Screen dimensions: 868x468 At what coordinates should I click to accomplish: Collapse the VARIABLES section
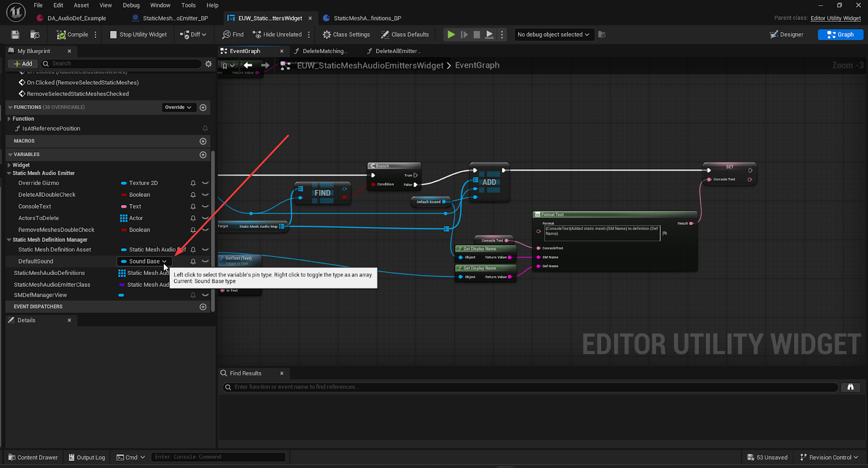click(x=10, y=155)
